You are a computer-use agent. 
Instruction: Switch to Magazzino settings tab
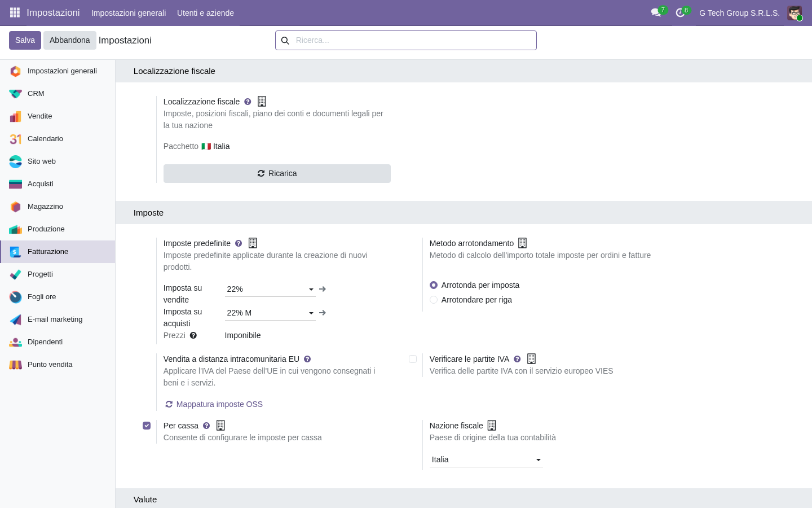[x=58, y=207]
